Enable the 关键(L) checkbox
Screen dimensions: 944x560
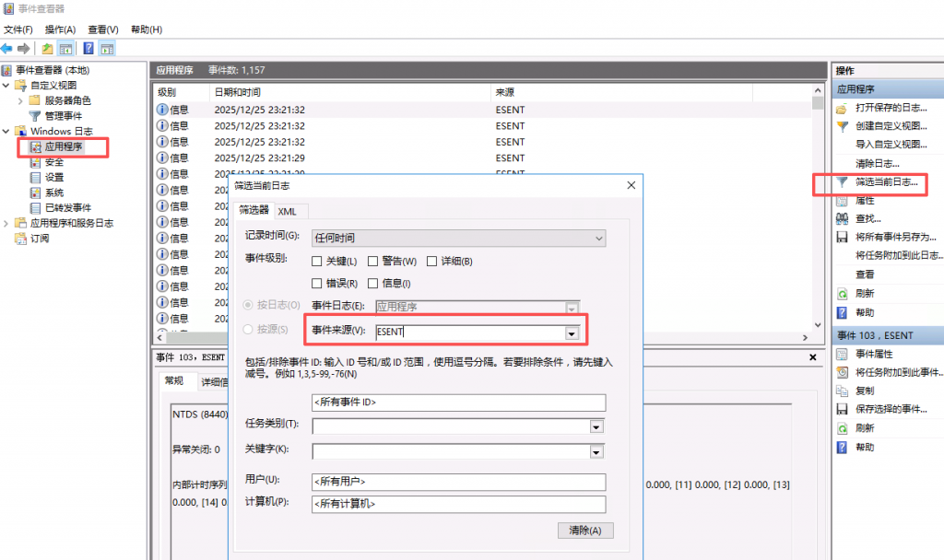pyautogui.click(x=318, y=262)
